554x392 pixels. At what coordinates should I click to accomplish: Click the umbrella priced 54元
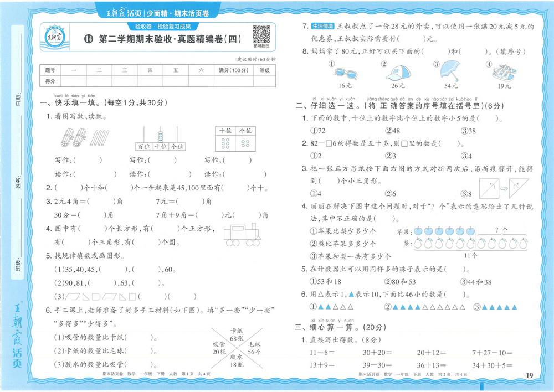click(x=450, y=71)
